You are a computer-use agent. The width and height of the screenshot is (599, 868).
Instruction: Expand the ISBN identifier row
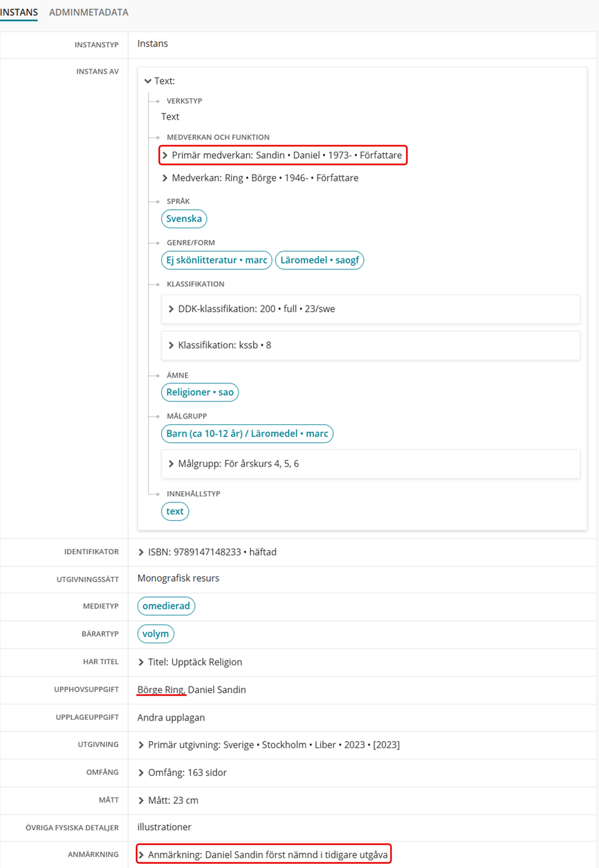point(141,552)
